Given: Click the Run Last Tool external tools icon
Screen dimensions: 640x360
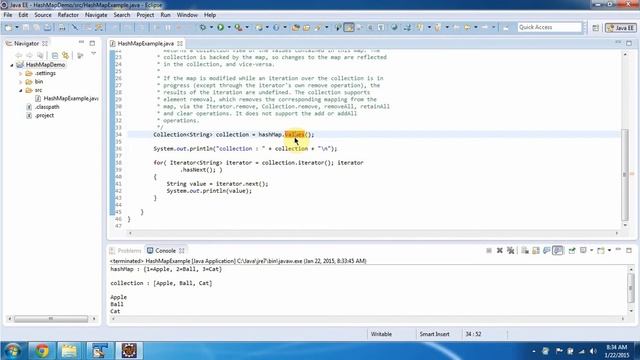Looking at the screenshot, I should click(238, 27).
